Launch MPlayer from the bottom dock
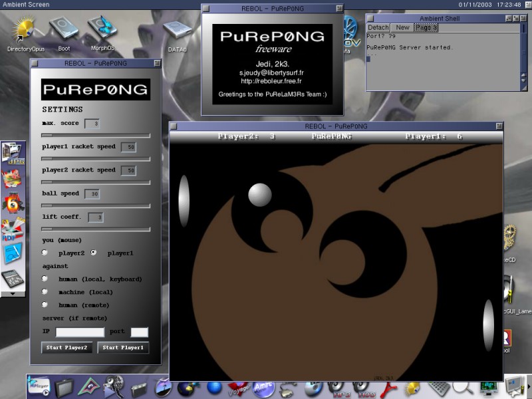 (x=39, y=386)
